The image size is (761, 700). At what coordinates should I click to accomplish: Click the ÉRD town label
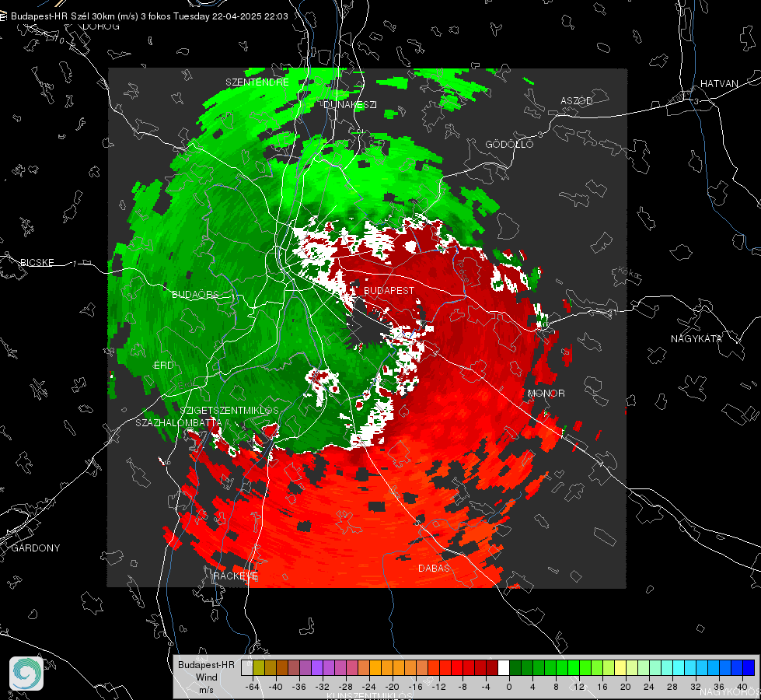coord(163,366)
